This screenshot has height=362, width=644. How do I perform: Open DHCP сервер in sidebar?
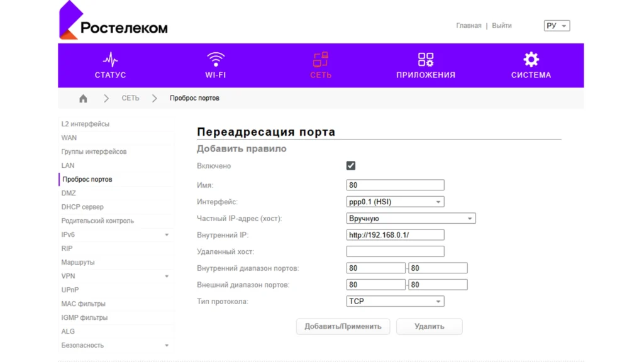tap(82, 207)
